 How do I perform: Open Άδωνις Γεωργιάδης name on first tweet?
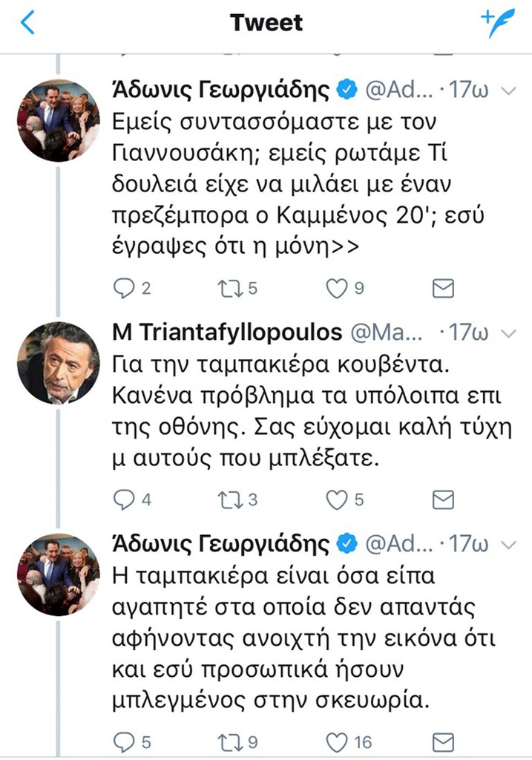pos(219,91)
